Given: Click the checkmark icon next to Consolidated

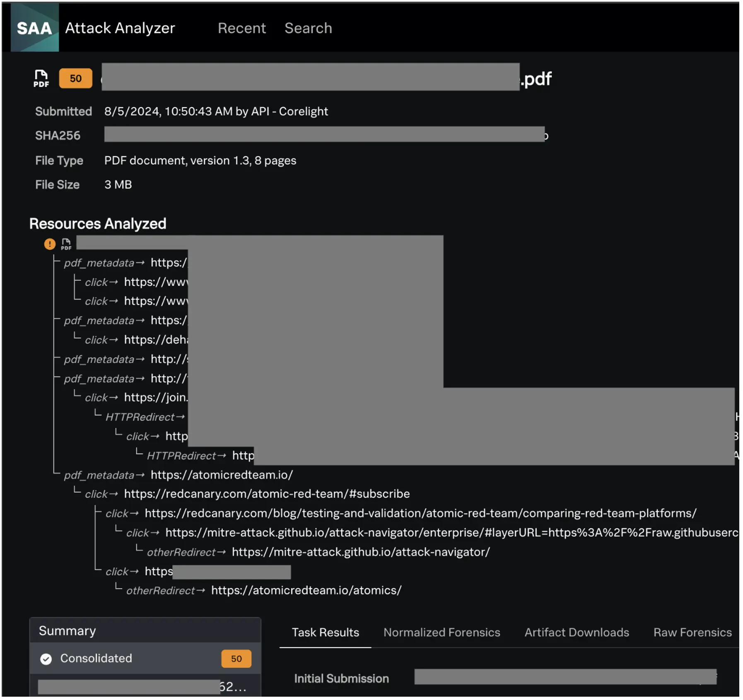Looking at the screenshot, I should click(46, 658).
